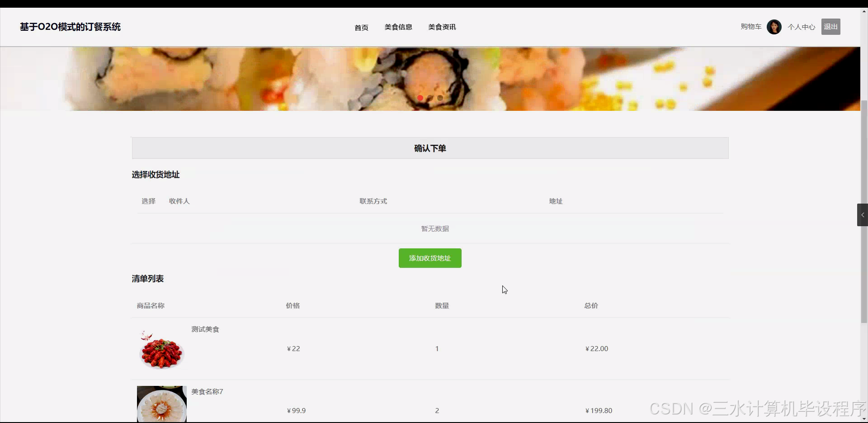Screen dimensions: 868x423
Task: Open 个人中心 personal center
Action: [x=802, y=27]
